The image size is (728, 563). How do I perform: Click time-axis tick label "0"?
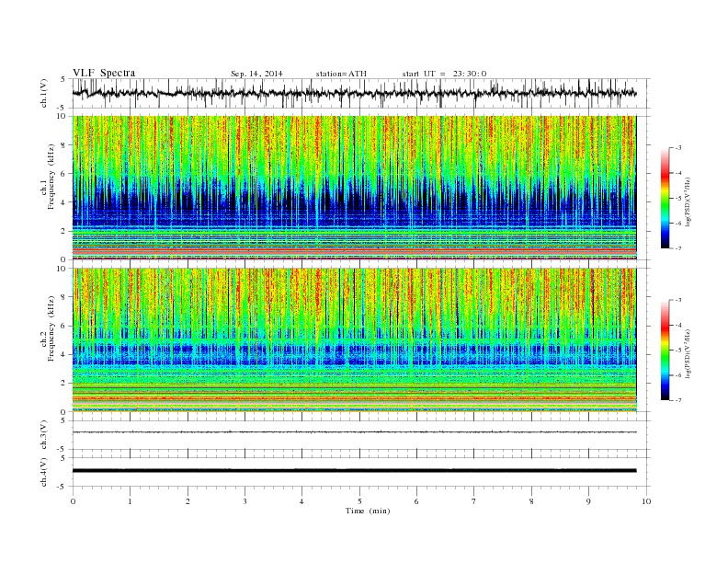tap(73, 501)
